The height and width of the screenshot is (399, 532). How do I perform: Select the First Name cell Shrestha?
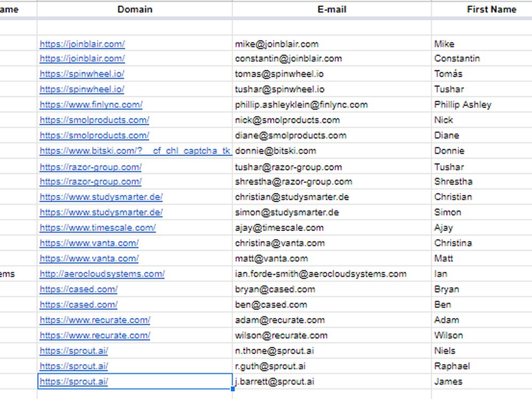(482, 182)
